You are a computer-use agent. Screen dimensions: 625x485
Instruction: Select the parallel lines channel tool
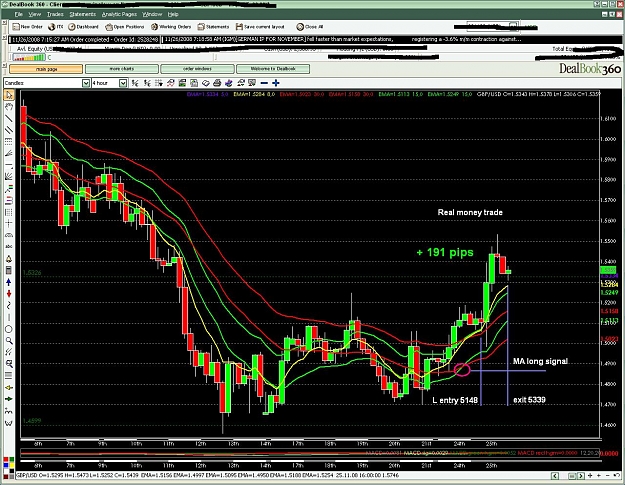[9, 130]
